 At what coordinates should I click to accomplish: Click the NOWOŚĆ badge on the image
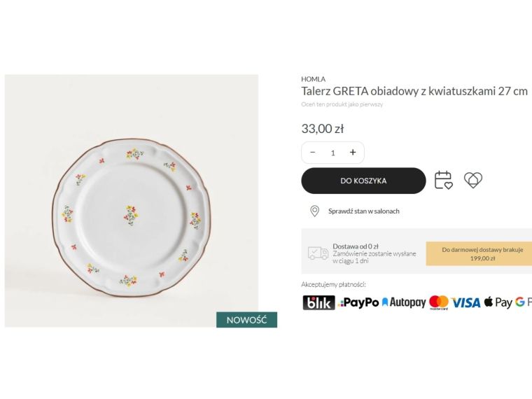pos(246,320)
